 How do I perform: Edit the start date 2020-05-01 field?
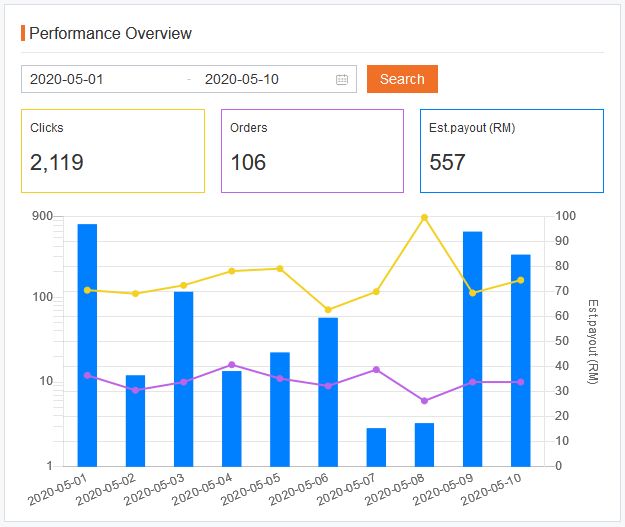[67, 79]
